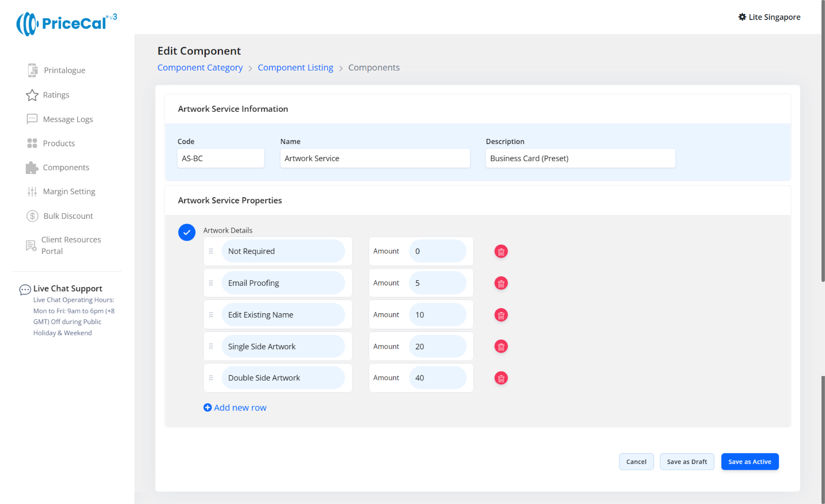Go to Client Resources Portal

(71, 246)
